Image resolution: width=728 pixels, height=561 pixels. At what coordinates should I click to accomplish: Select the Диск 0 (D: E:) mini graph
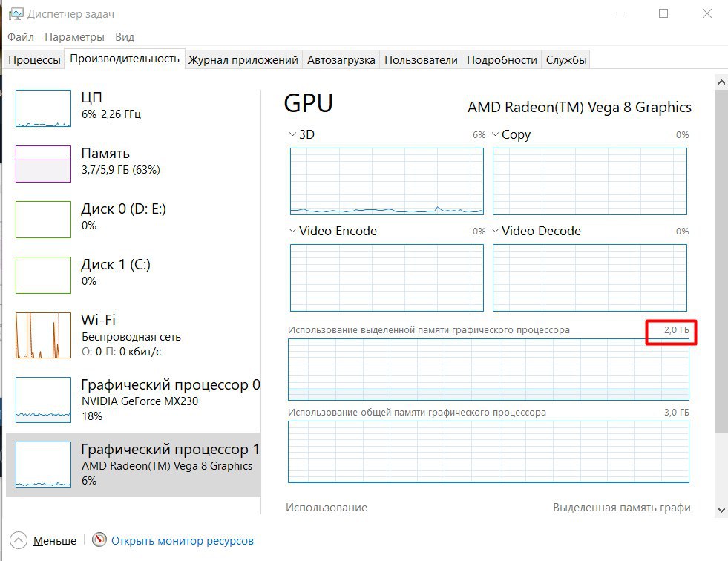tap(43, 219)
